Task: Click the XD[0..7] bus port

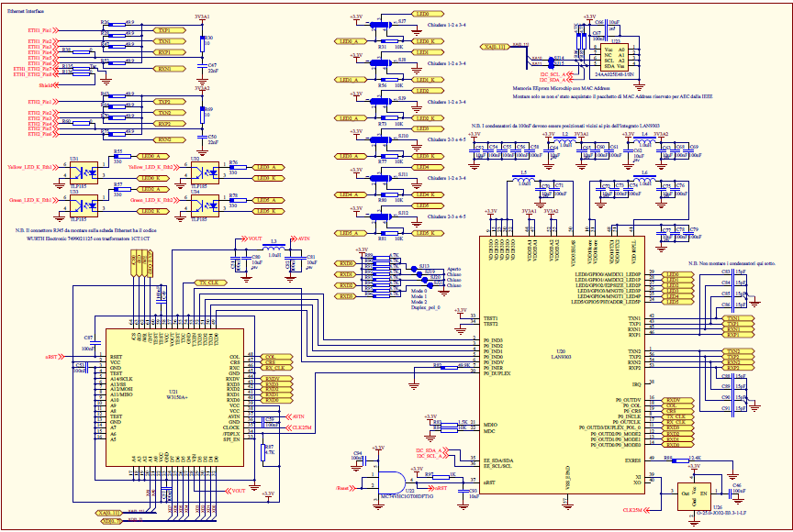Action: 111,520
